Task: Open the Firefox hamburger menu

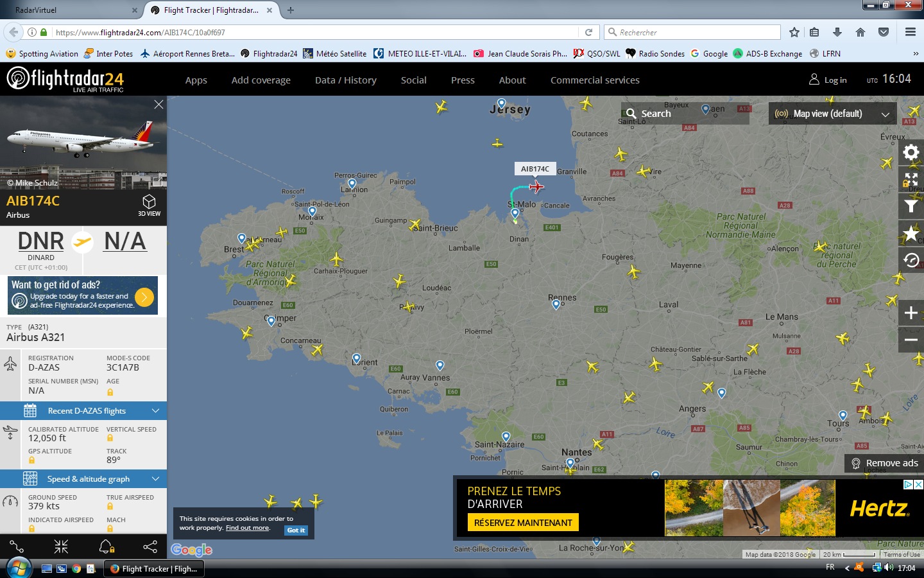Action: 910,32
